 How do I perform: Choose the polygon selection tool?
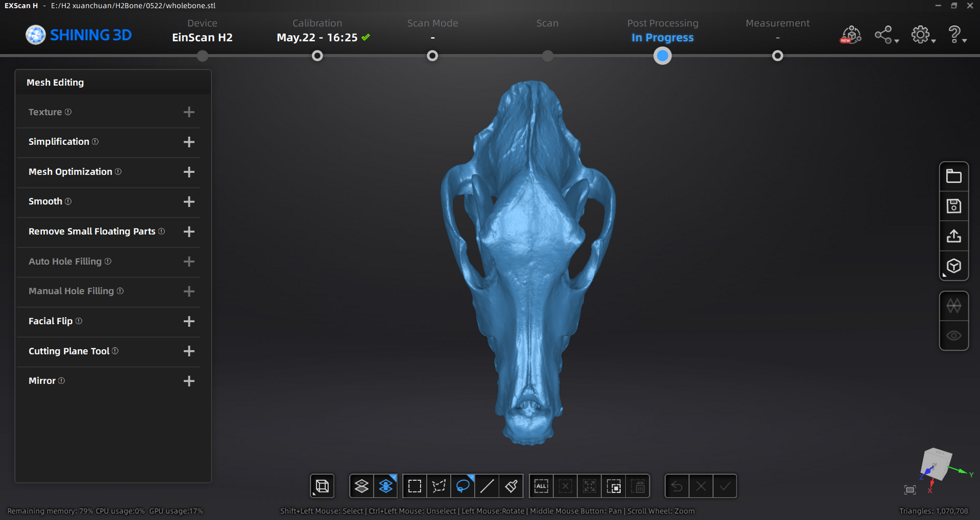click(x=439, y=486)
